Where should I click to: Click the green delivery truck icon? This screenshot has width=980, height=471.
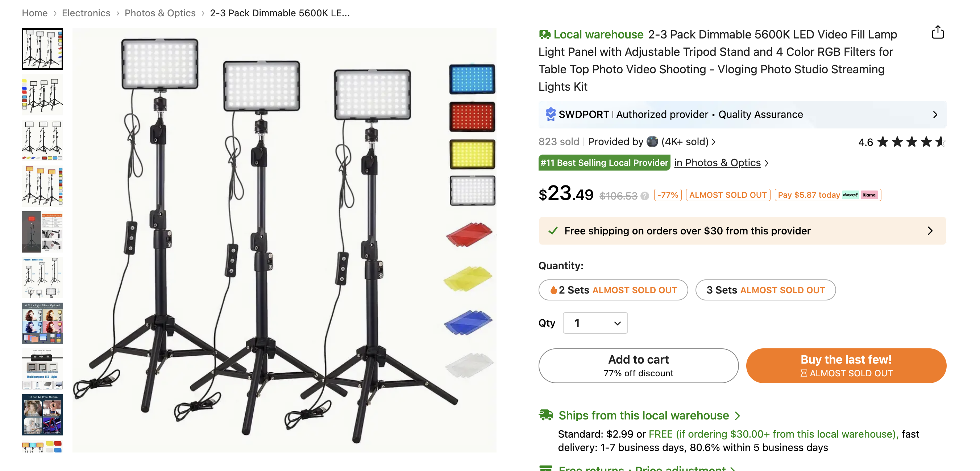(x=546, y=415)
